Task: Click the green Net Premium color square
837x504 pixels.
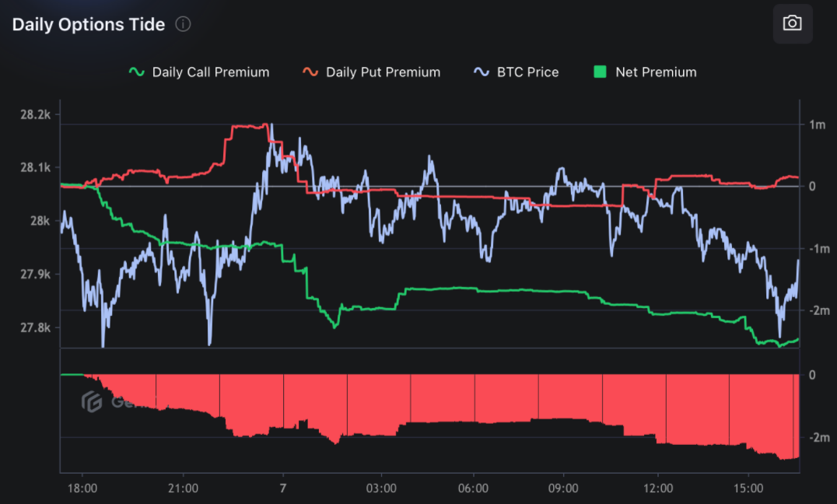Action: 600,72
